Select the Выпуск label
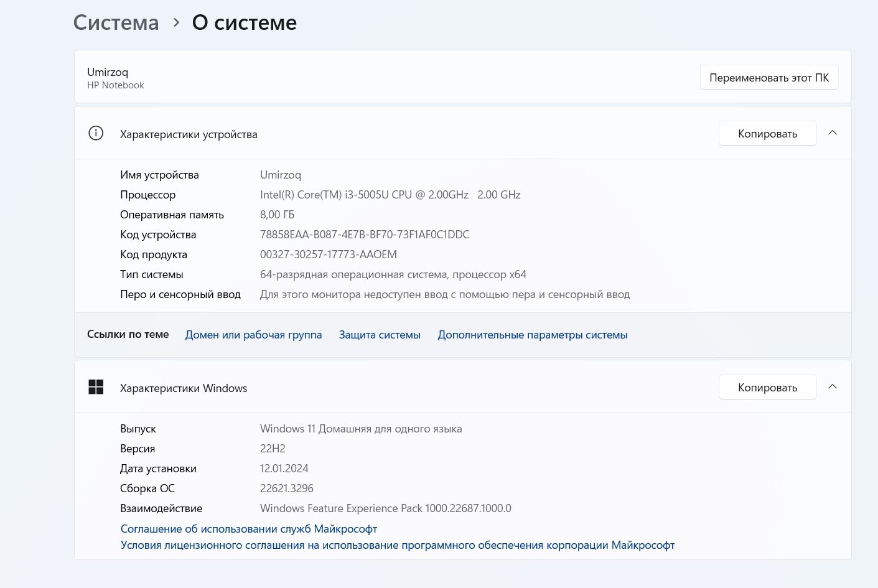878x588 pixels. coord(138,429)
